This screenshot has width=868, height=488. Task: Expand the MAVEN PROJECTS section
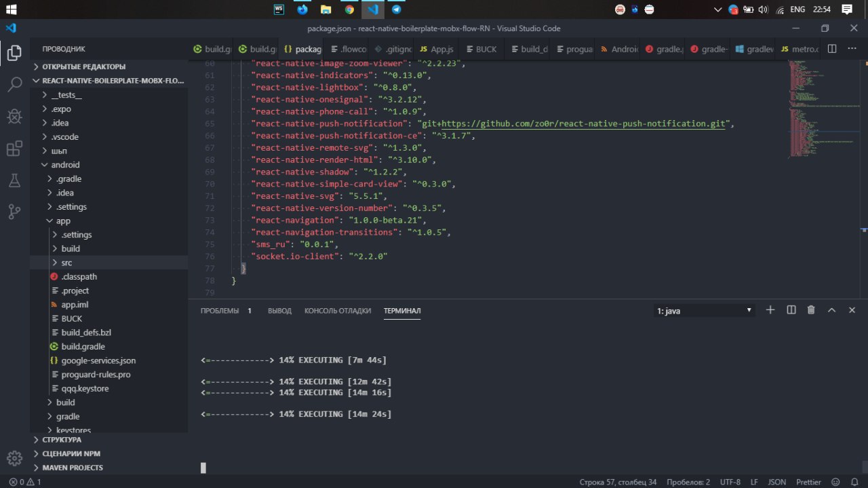tap(108, 468)
